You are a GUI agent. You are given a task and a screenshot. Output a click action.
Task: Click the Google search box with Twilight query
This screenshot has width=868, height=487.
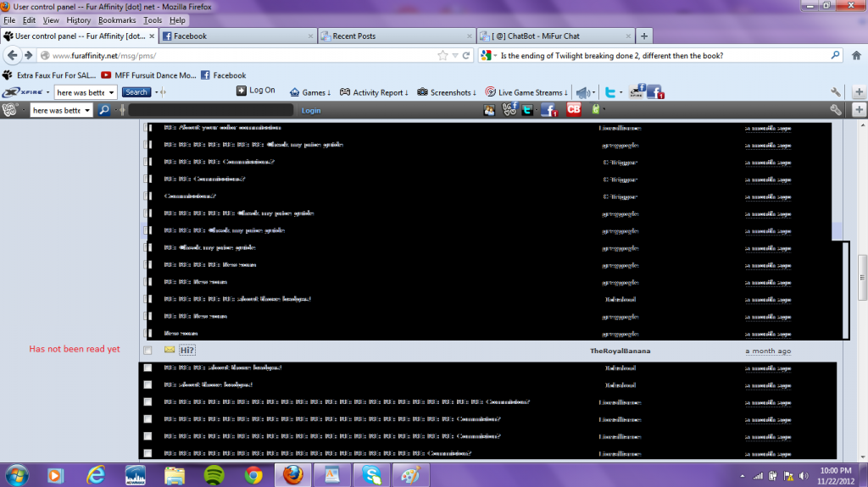click(x=661, y=55)
